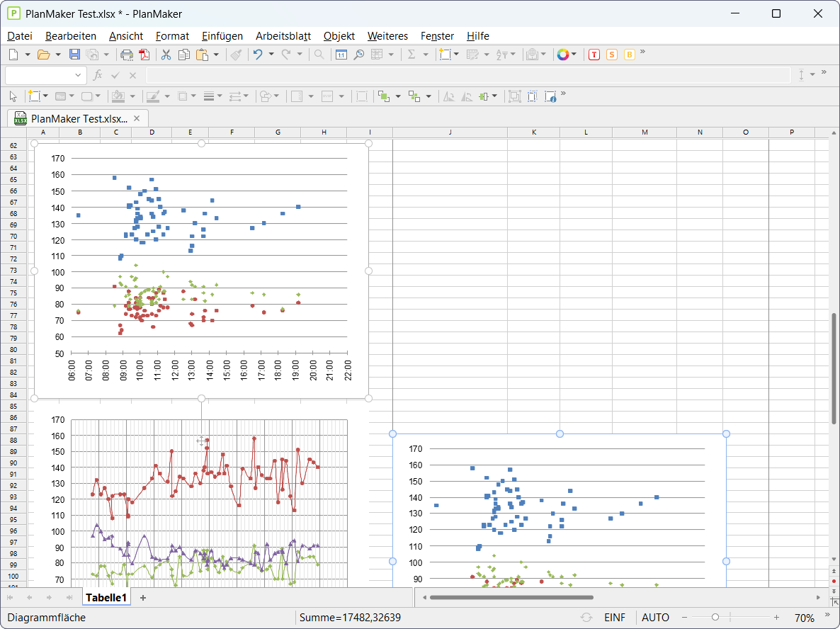Set zoom to actual size 1:1
Image resolution: width=840 pixels, height=629 pixels.
pos(341,55)
